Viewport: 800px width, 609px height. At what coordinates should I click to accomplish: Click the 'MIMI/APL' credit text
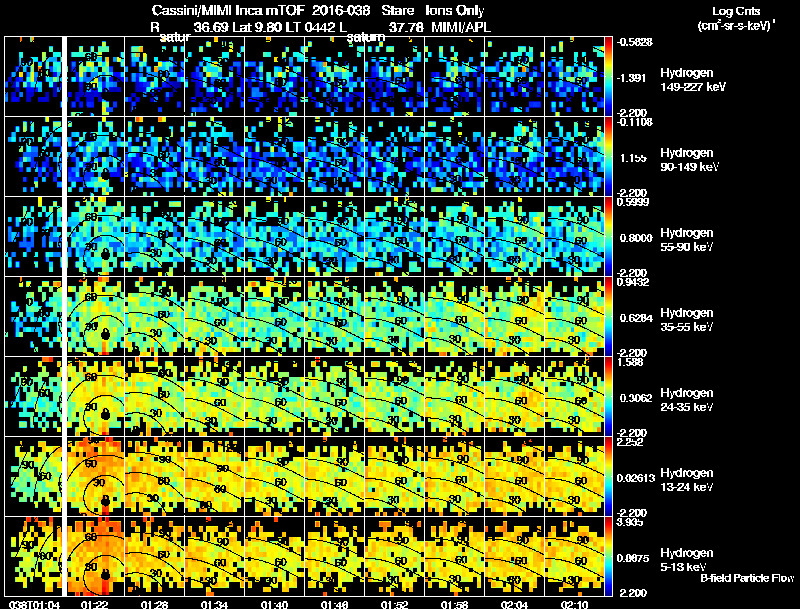point(461,27)
